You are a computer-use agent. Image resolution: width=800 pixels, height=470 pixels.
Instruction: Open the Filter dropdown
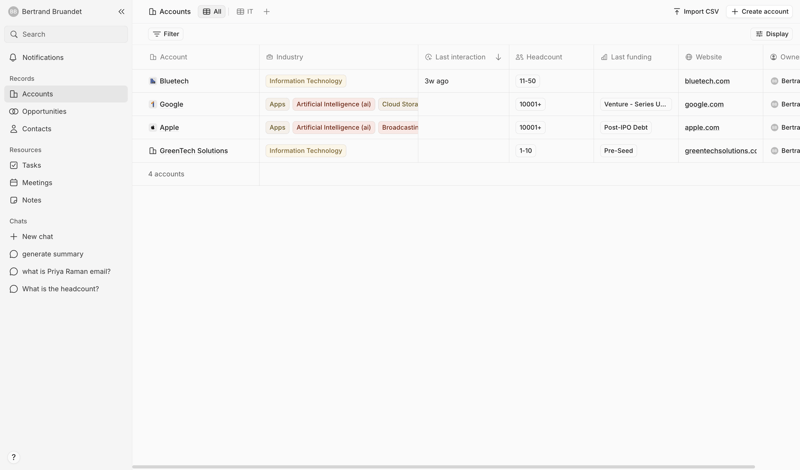point(166,34)
